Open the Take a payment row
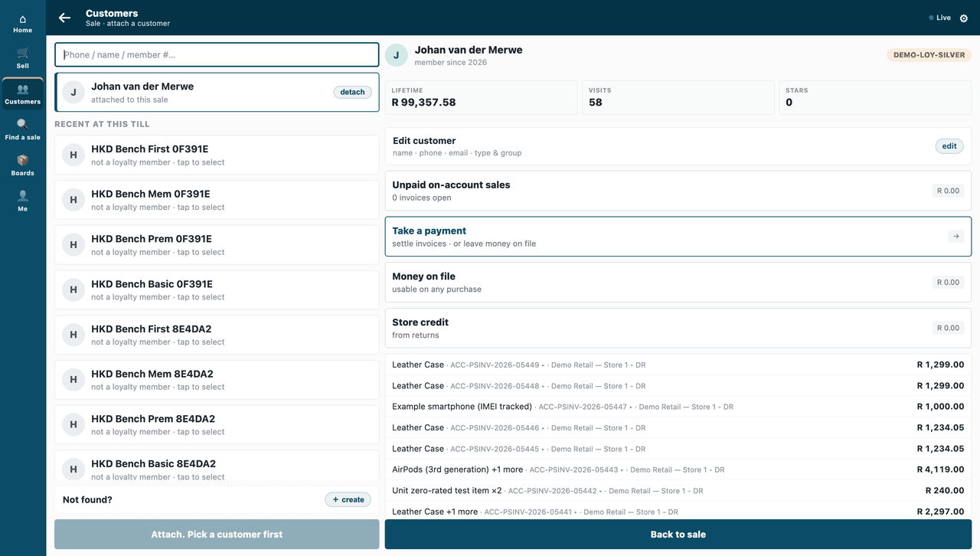The image size is (980, 556). point(678,237)
